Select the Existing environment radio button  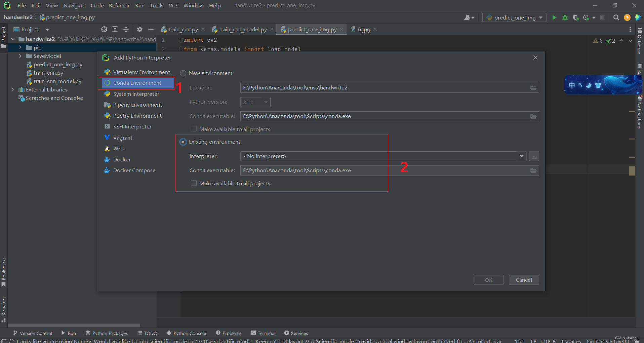tap(183, 142)
